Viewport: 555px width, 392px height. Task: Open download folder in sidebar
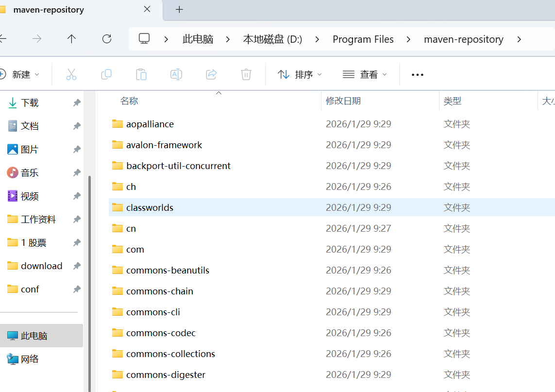[41, 266]
